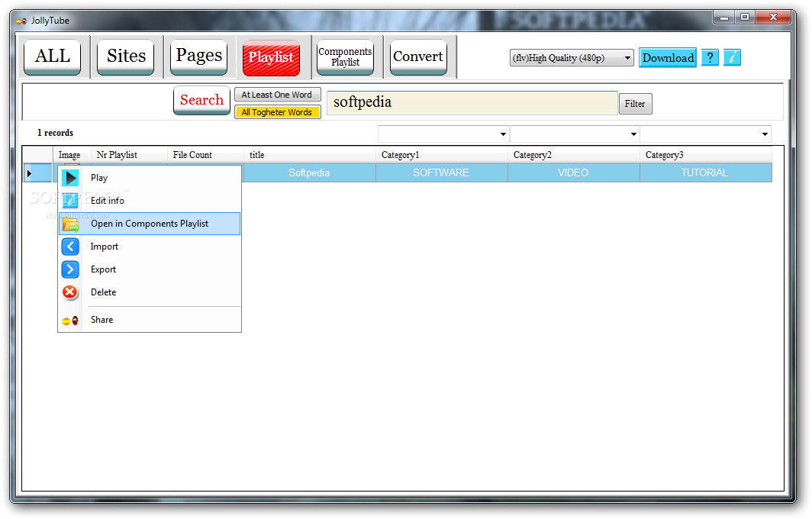Click the folder icon for Open in Components Playlist
812x519 pixels.
70,224
